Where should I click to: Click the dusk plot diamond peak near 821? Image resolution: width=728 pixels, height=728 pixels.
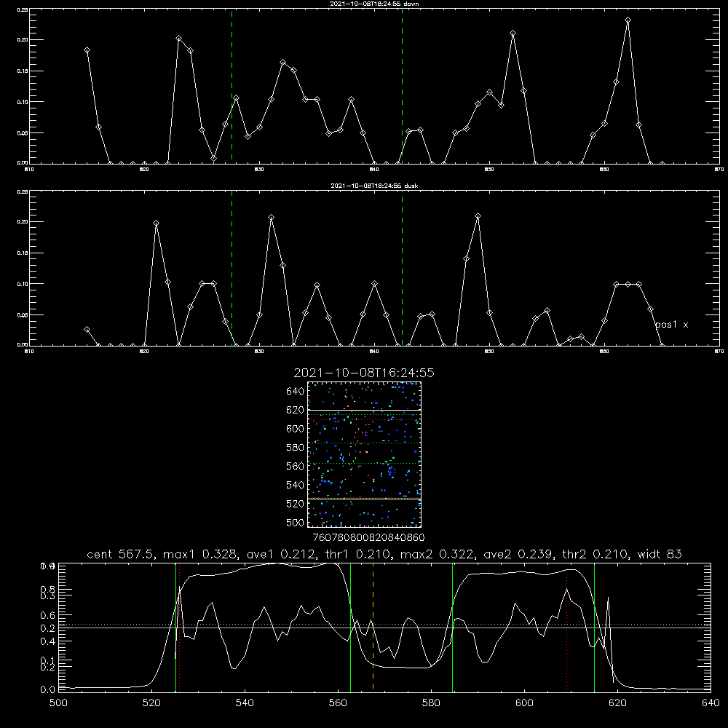(x=156, y=223)
